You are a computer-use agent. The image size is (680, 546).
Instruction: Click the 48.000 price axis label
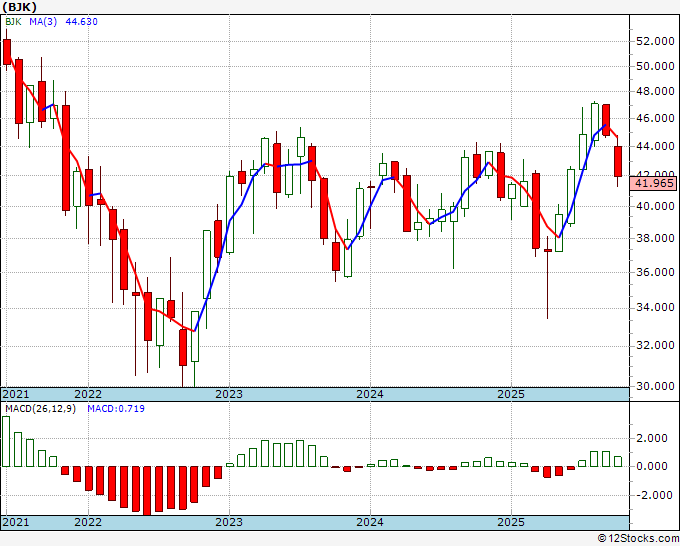tap(655, 92)
